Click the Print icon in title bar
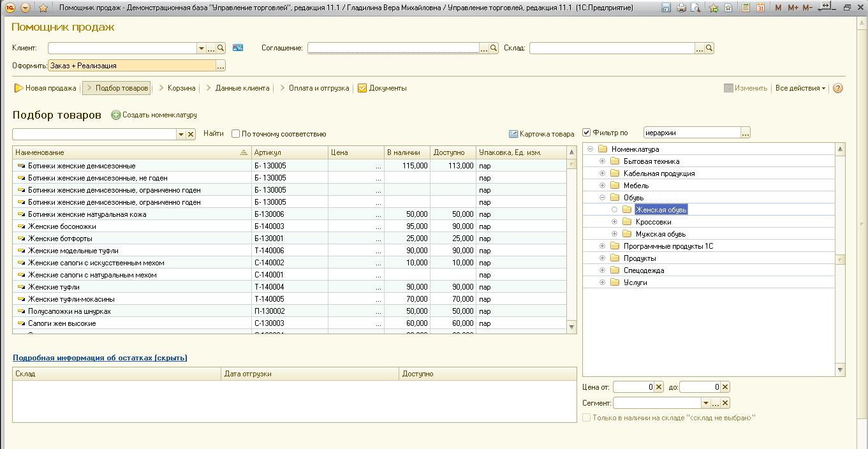868x449 pixels. pos(681,8)
